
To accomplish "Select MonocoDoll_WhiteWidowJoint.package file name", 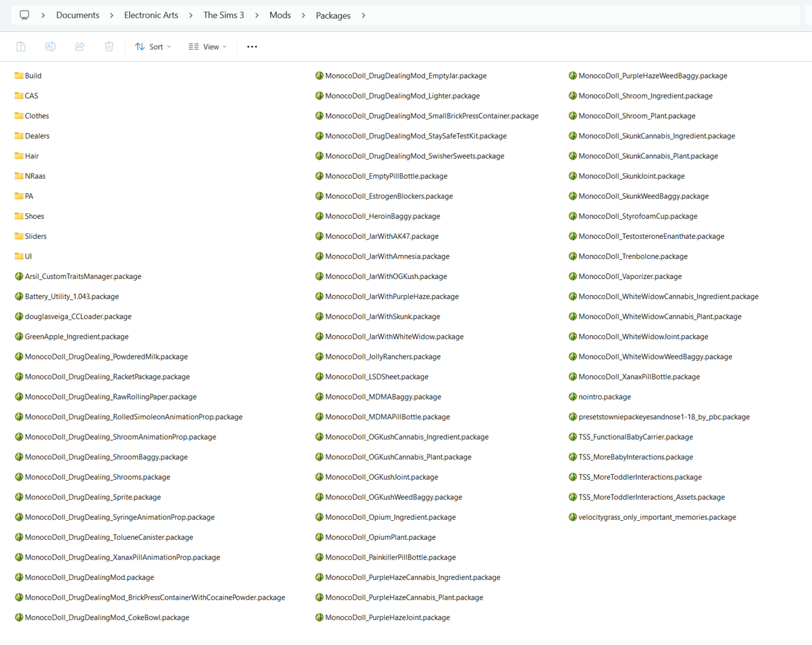I will tap(644, 337).
